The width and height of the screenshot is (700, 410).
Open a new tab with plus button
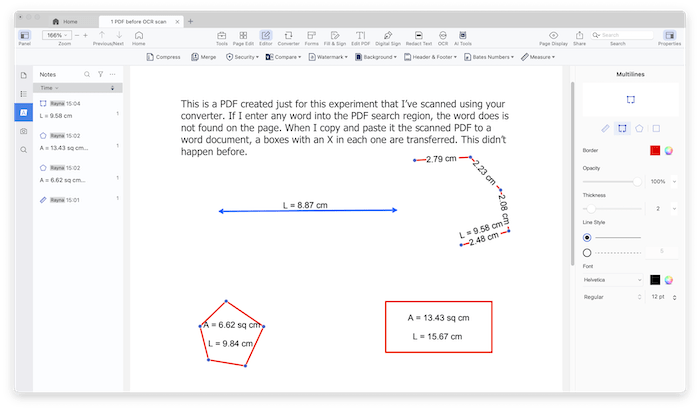click(x=191, y=21)
